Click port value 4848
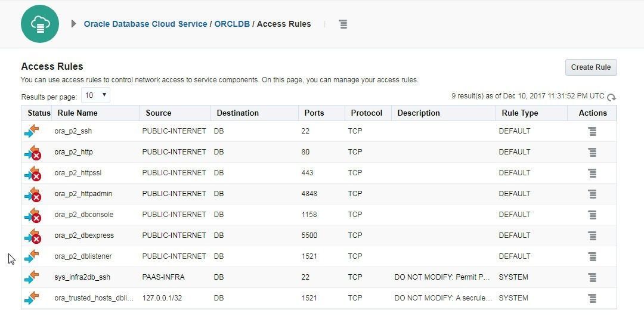This screenshot has height=316, width=644. [309, 194]
